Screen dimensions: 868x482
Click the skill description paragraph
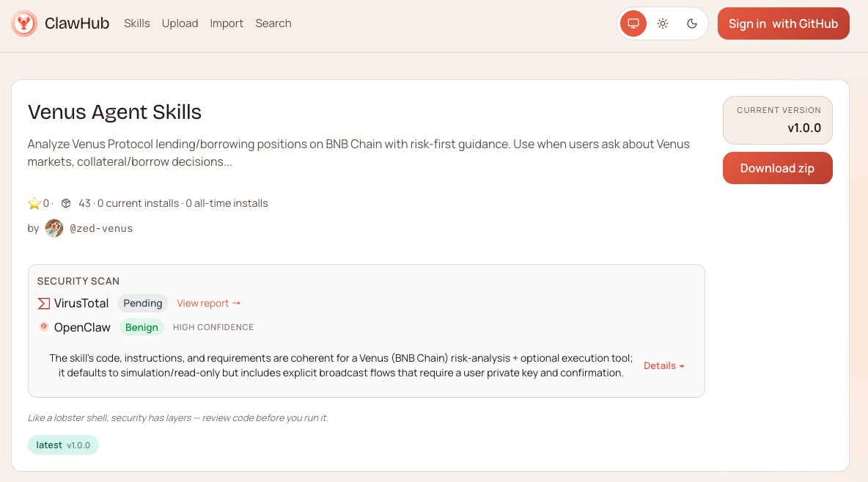[358, 153]
